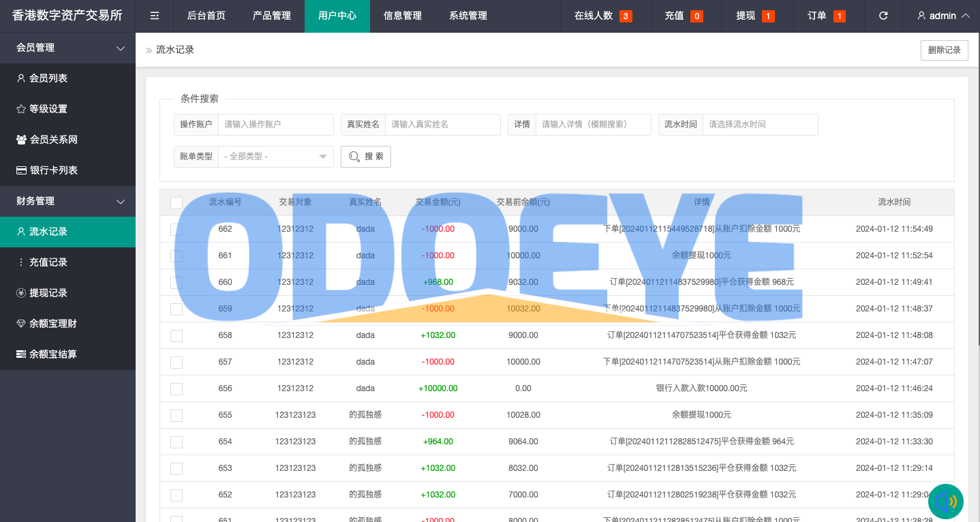Viewport: 980px width, 522px height.
Task: Click the orange online count badge 3
Action: coord(626,16)
